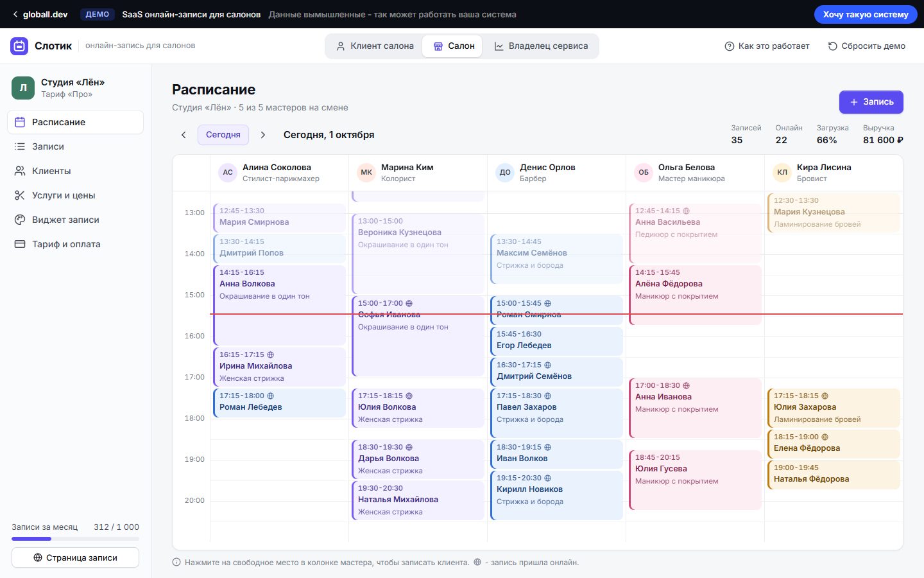The image size is (924, 578).
Task: Go to previous day with left chevron
Action: (184, 135)
